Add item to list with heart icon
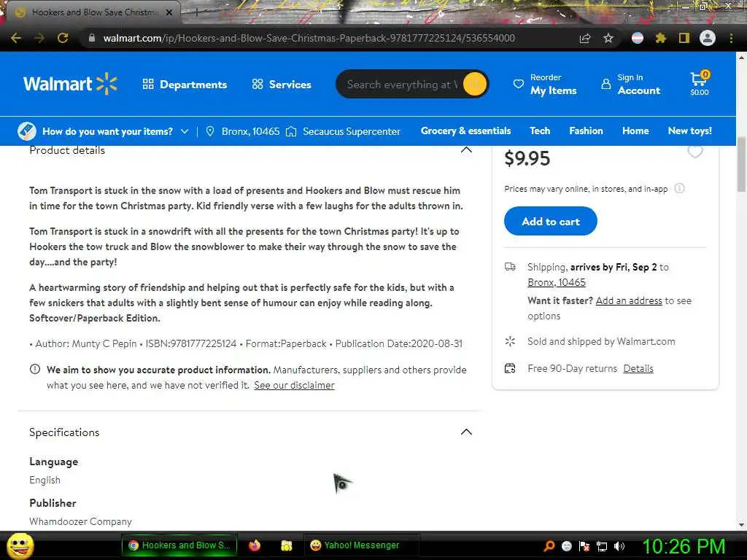The width and height of the screenshot is (747, 560). (x=695, y=152)
